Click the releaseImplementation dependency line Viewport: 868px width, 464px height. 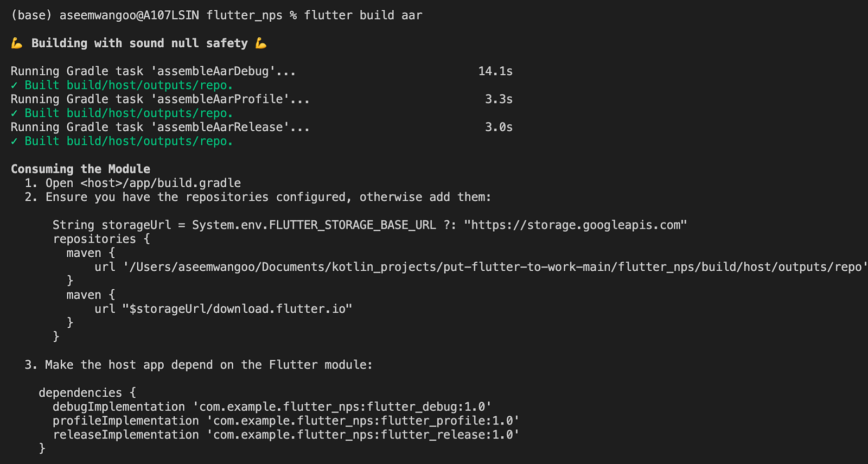pos(286,435)
